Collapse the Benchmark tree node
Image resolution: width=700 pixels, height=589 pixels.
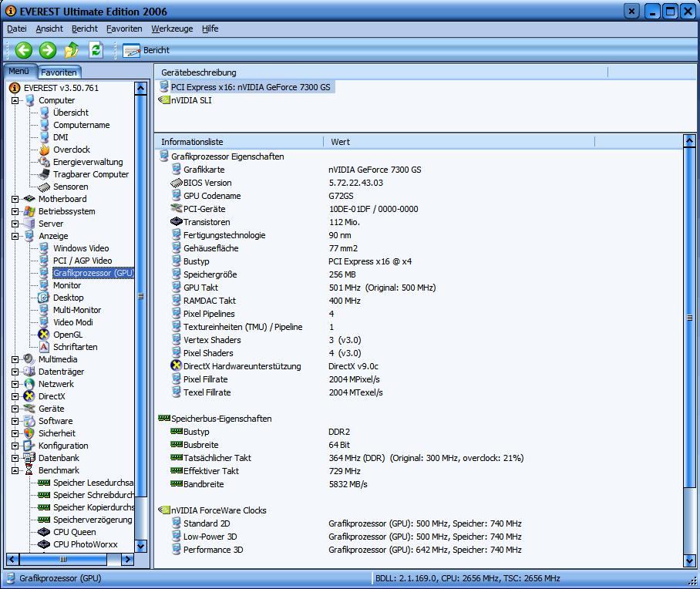coord(15,470)
